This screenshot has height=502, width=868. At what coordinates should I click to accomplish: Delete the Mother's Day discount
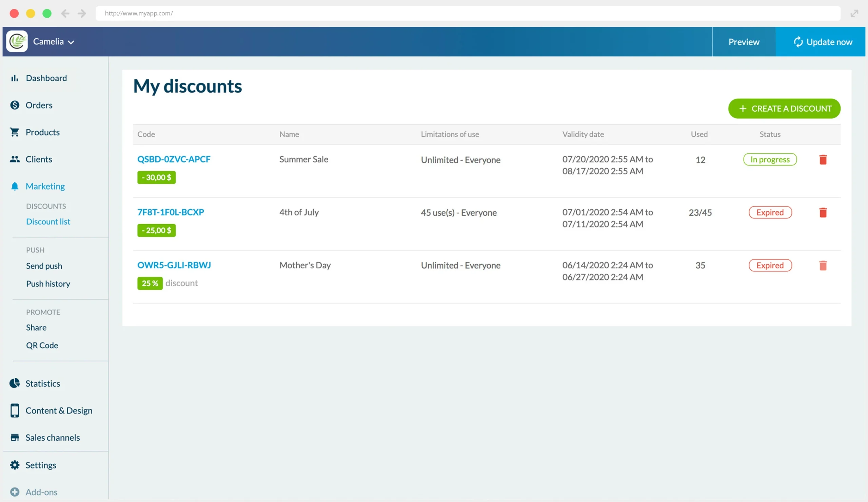coord(824,266)
